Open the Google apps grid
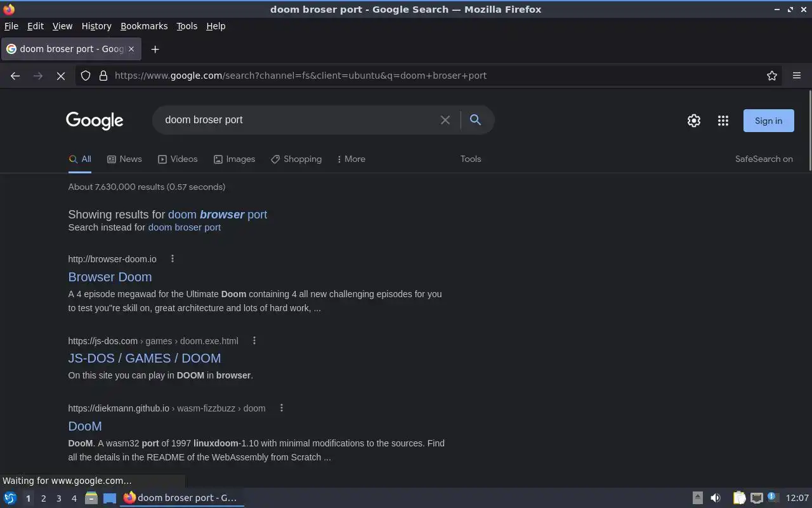 723,121
